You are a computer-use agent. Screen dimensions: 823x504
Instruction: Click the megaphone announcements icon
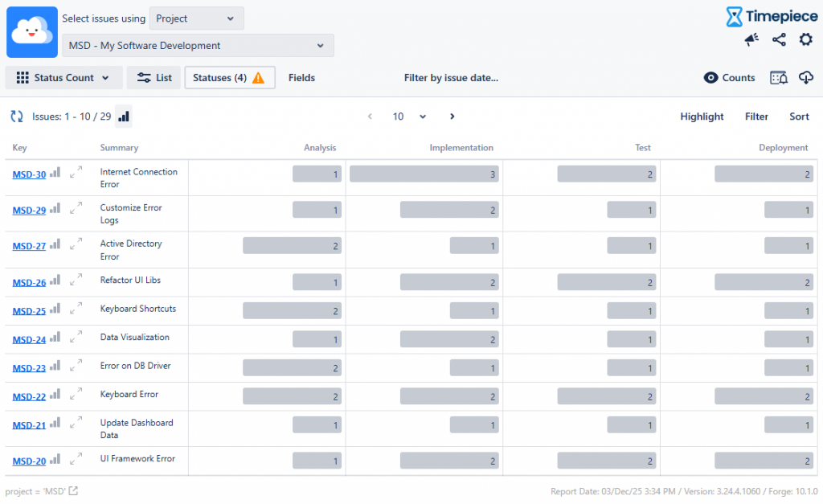pos(751,40)
